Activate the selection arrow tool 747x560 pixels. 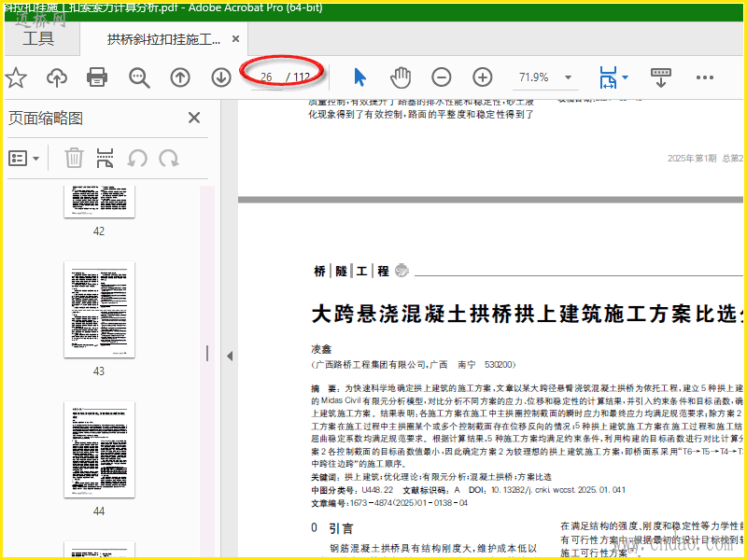click(360, 77)
